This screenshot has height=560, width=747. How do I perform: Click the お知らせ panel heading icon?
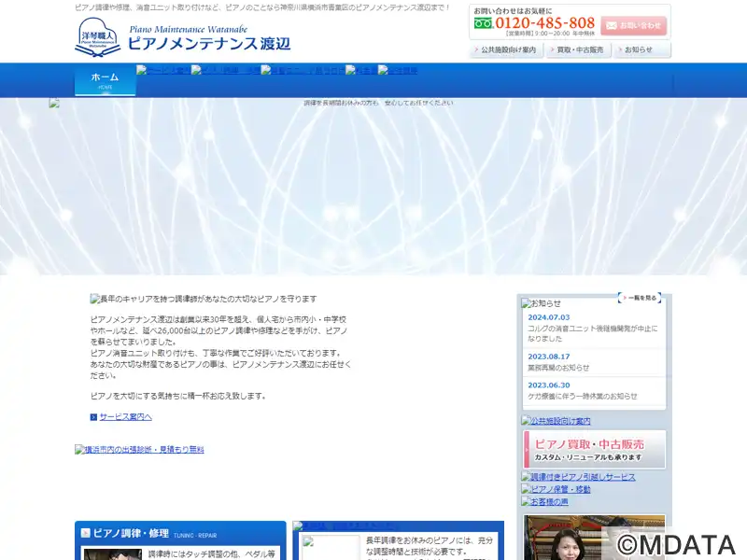[526, 302]
